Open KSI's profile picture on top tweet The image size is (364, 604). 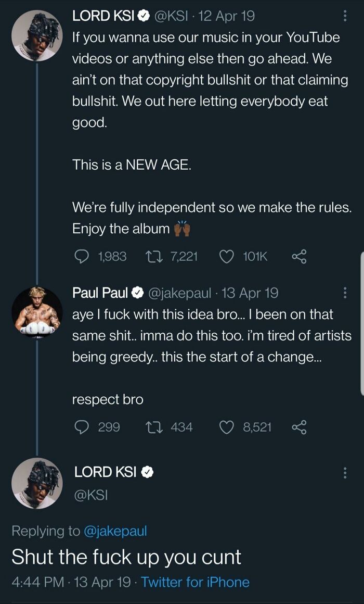coord(37,36)
